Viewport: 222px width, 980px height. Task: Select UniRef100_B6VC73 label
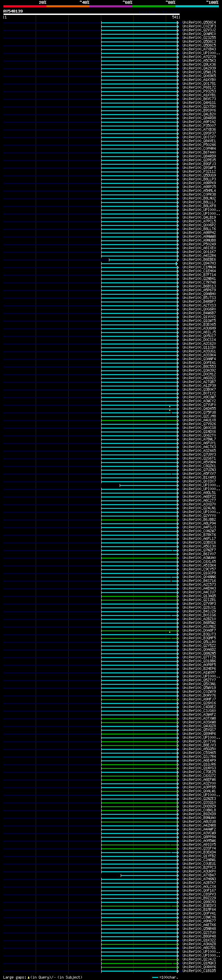[199, 99]
